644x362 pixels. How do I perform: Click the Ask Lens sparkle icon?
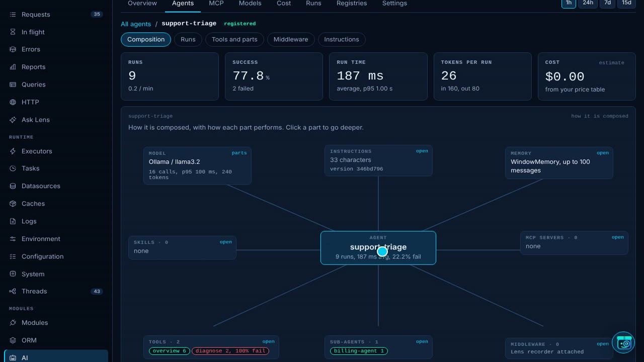pyautogui.click(x=13, y=120)
